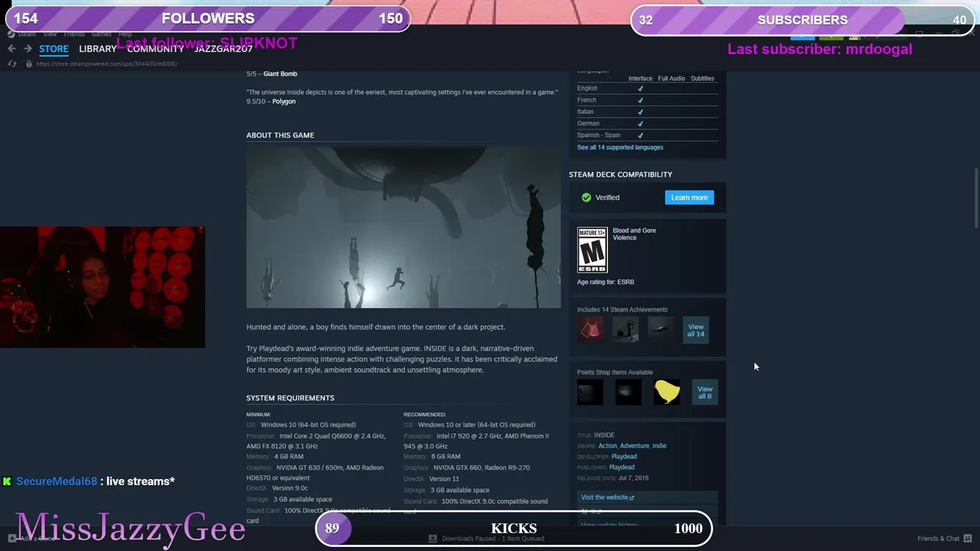Viewport: 980px width, 551px height.
Task: Open the third Steam achievement icon
Action: coord(660,330)
